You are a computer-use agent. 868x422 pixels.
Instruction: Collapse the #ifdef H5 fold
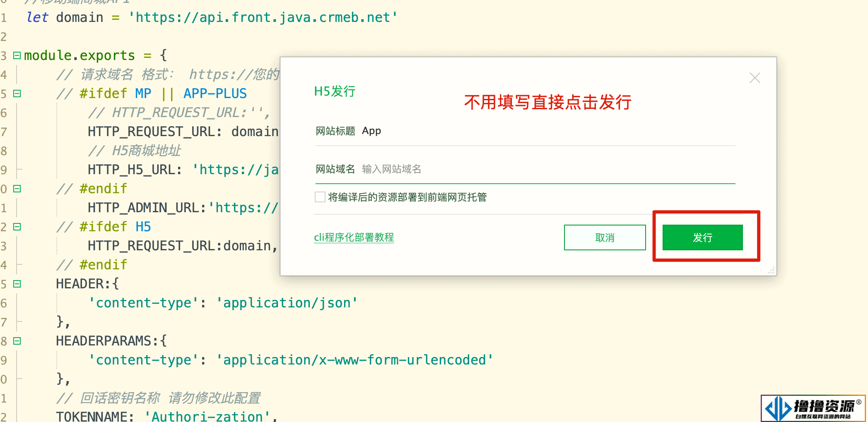tap(17, 226)
